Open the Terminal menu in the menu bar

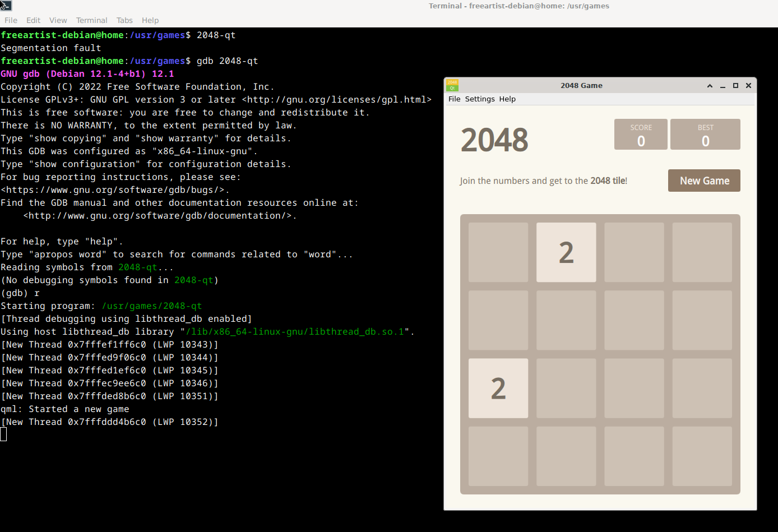pos(91,20)
